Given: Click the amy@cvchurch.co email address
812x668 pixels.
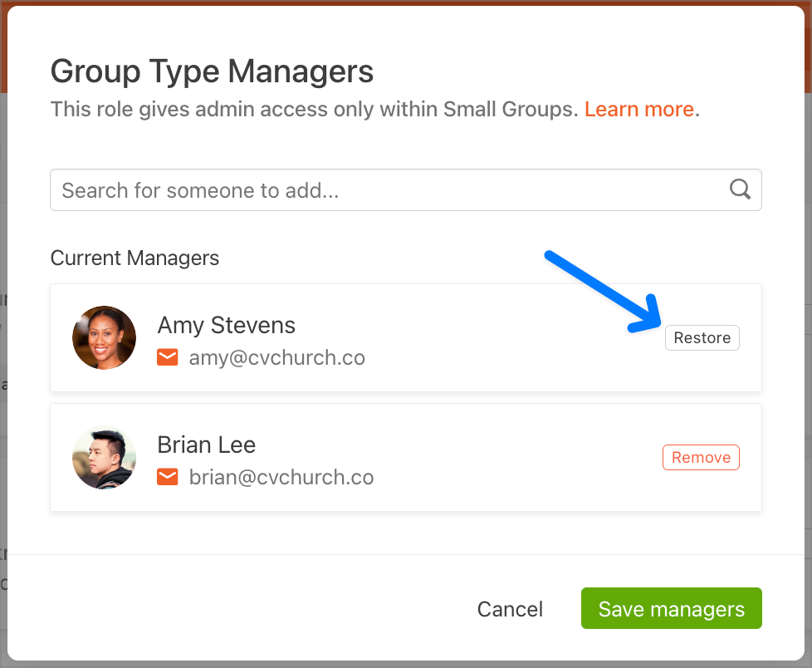Looking at the screenshot, I should pyautogui.click(x=276, y=357).
